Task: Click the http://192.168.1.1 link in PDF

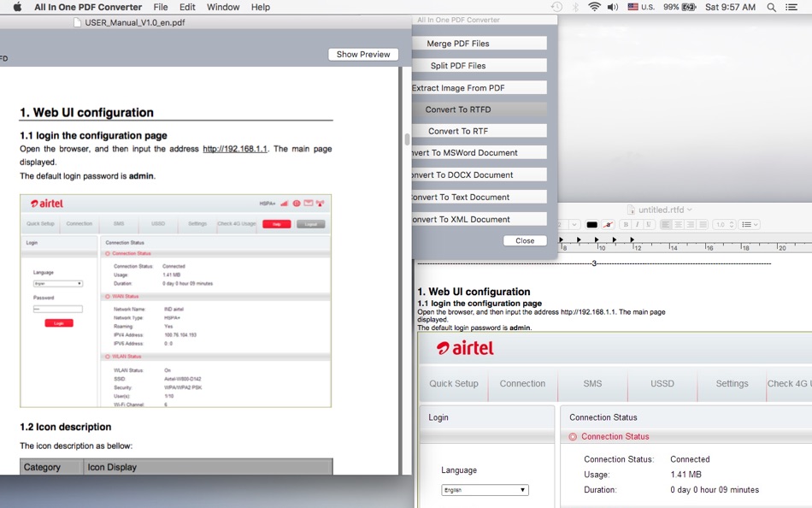Action: 235,149
